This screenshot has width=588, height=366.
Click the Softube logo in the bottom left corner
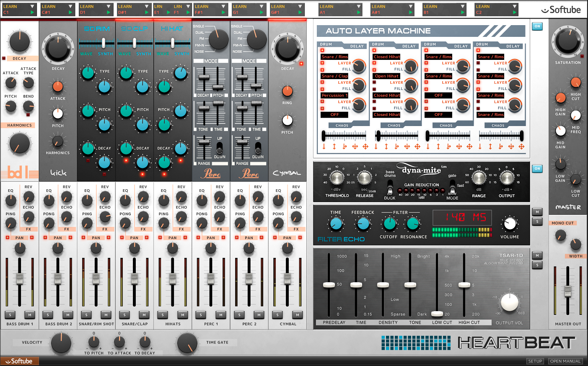tap(19, 361)
